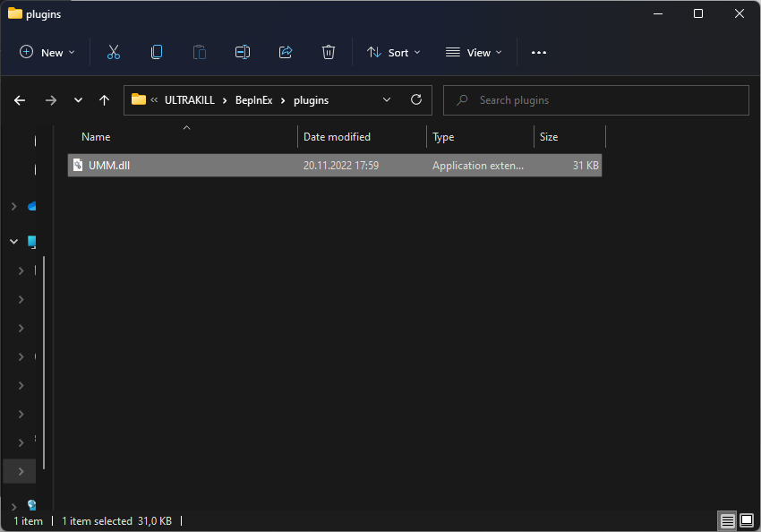Click Application extension type cell
Image resolution: width=761 pixels, height=532 pixels.
[478, 166]
